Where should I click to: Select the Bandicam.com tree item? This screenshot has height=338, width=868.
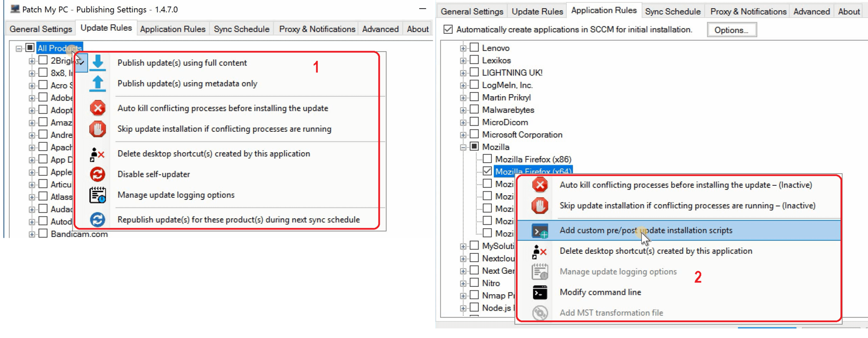point(79,234)
